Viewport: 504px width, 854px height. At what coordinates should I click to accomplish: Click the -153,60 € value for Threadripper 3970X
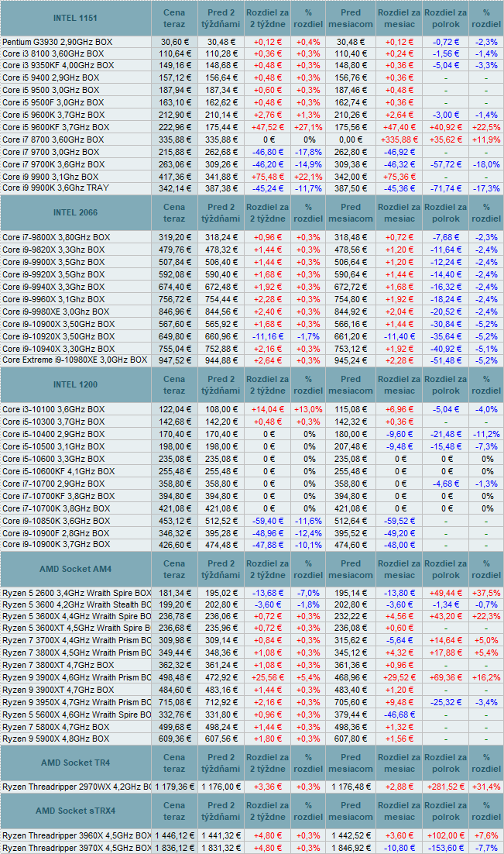click(446, 848)
